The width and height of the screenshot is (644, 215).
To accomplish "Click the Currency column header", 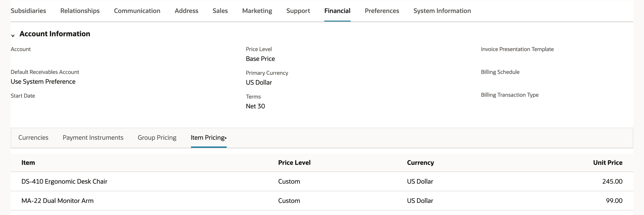I will pos(420,162).
